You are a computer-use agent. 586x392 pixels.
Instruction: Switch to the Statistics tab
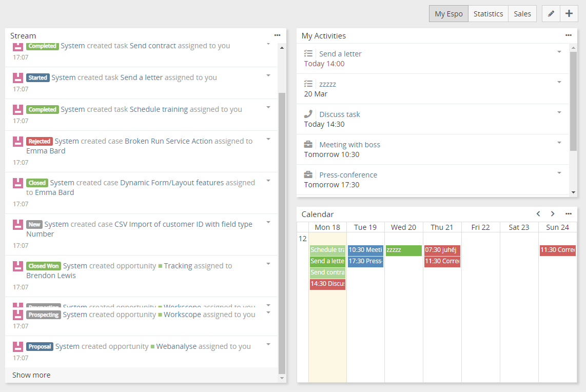pyautogui.click(x=488, y=14)
